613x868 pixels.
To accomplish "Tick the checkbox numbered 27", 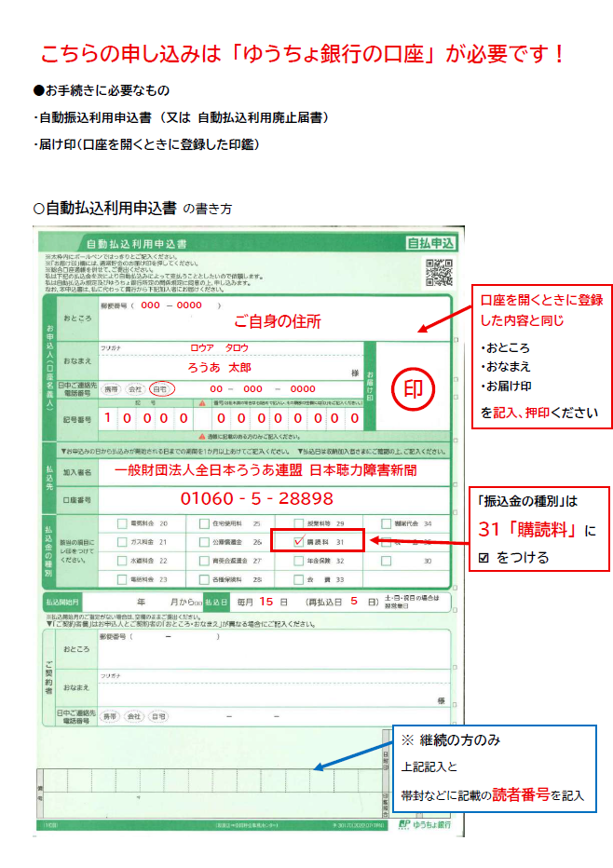I will (x=204, y=561).
